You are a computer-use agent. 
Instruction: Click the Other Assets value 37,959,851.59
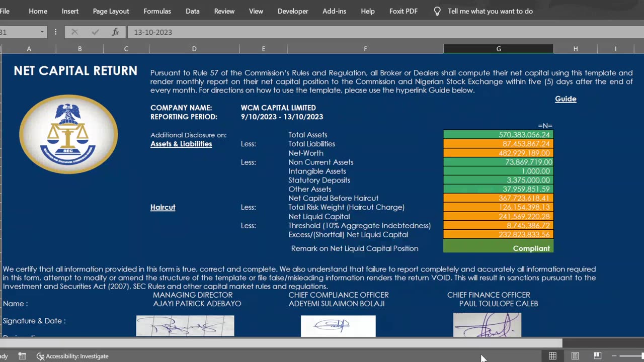click(498, 189)
